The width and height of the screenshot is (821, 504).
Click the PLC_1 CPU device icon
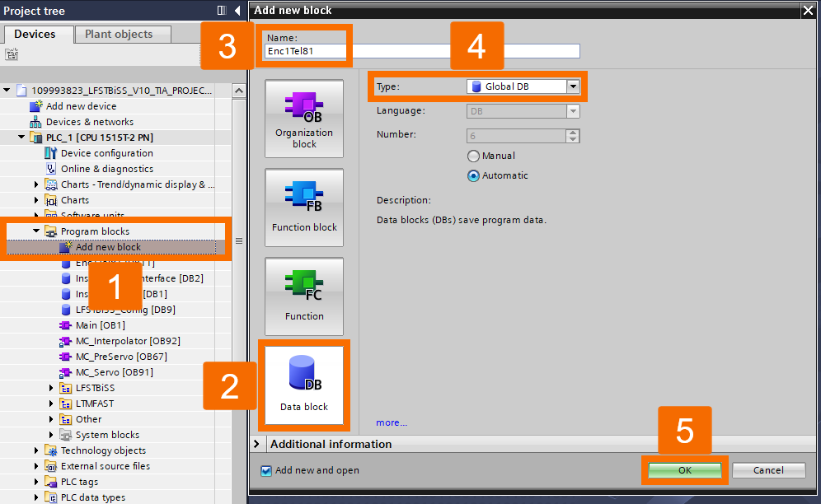(x=36, y=138)
